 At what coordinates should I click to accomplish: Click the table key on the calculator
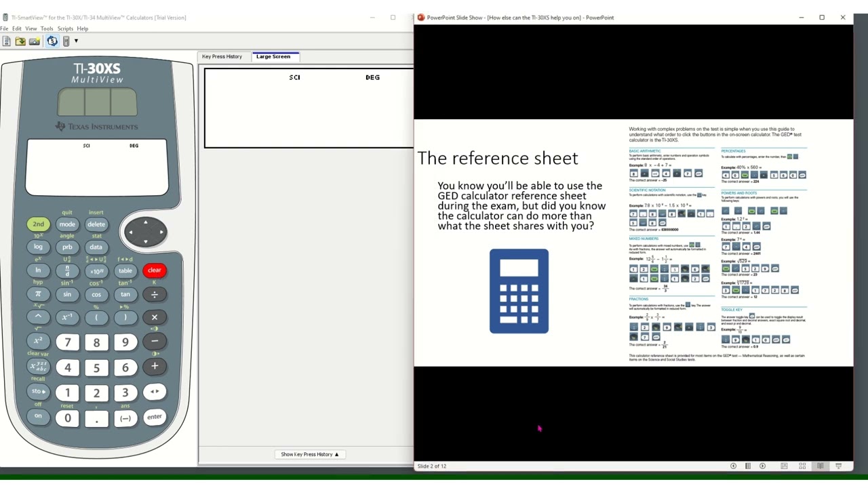pos(125,270)
